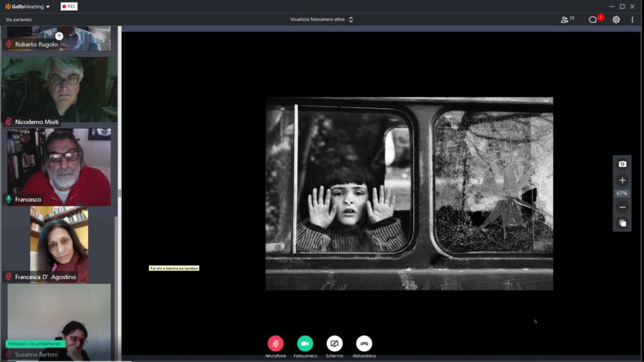Viewport: 644px width, 362px height.
Task: Click the Nicodemo Misiti name label
Action: coord(37,122)
